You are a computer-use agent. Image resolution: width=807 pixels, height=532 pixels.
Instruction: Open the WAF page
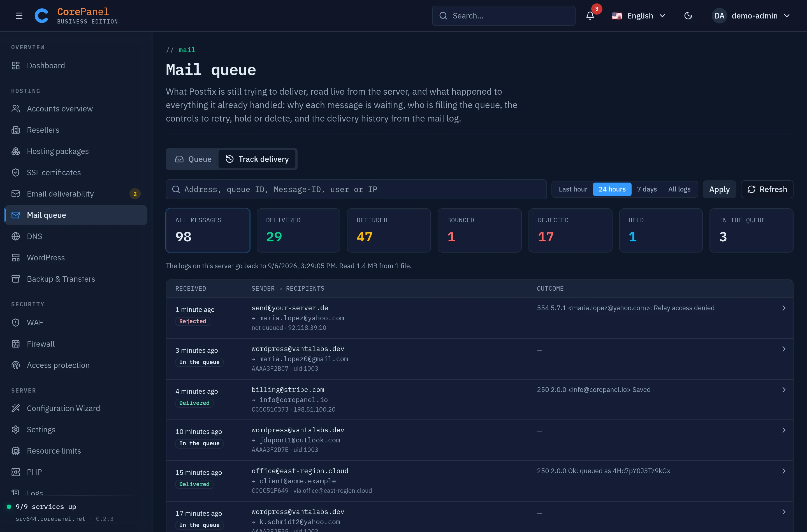coord(76,323)
